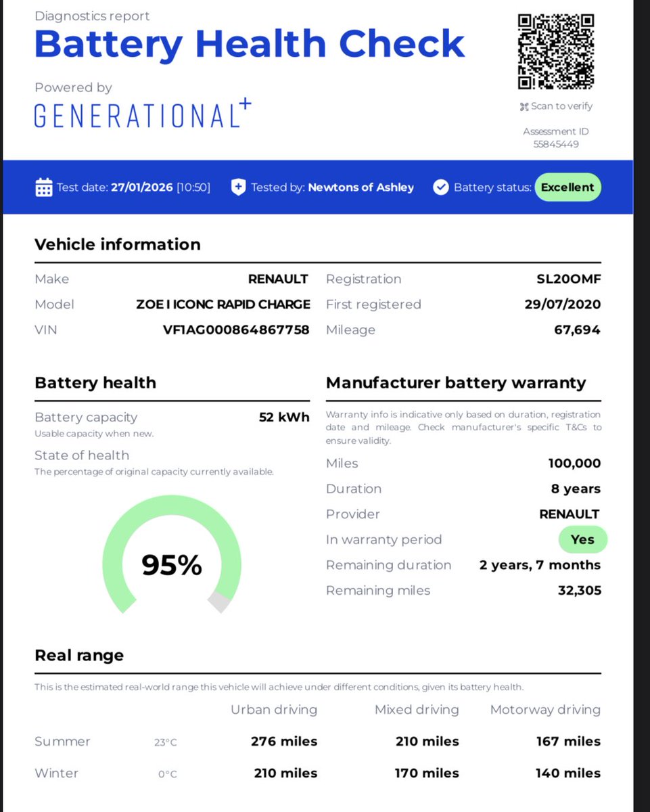Viewport: 650px width, 812px height.
Task: Click Manufacturer battery warranty heading
Action: pyautogui.click(x=456, y=383)
